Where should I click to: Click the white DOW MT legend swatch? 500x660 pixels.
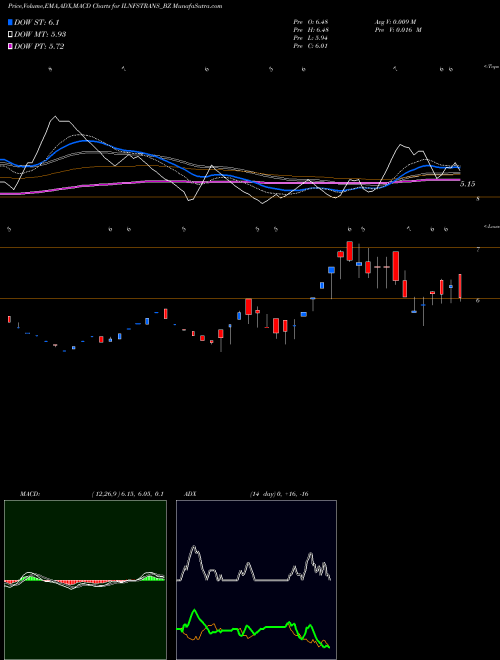10,35
